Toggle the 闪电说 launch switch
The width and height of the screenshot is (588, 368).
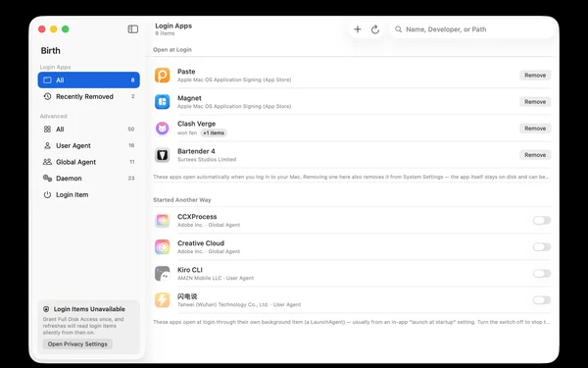[542, 300]
